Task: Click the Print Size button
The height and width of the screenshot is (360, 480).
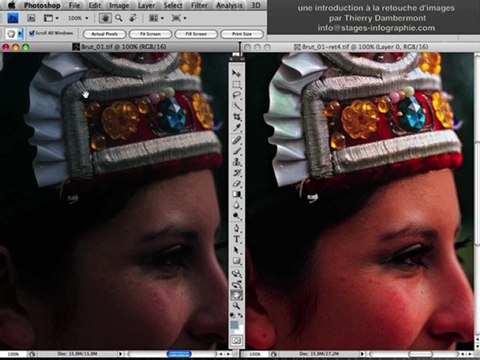Action: pos(242,34)
